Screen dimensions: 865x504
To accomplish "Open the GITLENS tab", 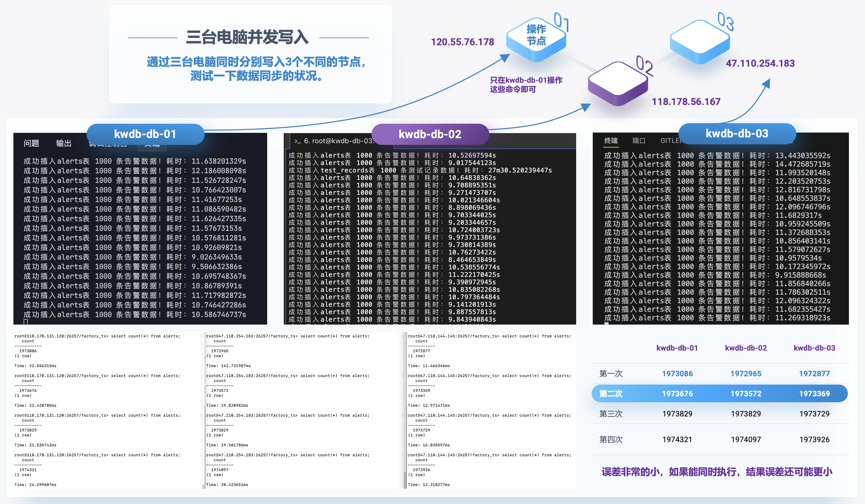I will 670,141.
